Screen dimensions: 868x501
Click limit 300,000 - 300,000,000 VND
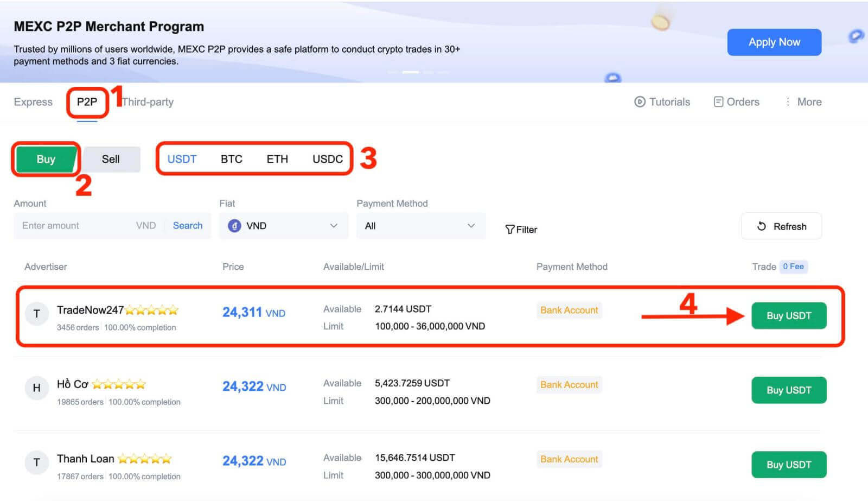coord(432,475)
